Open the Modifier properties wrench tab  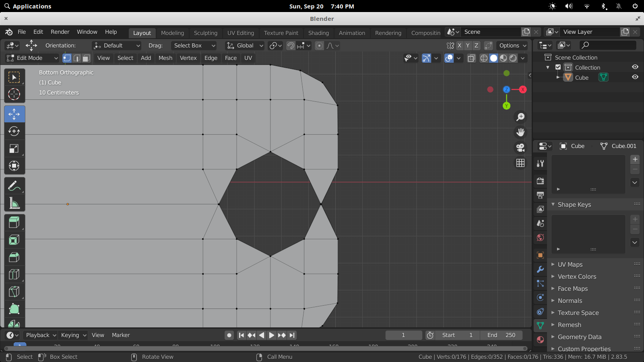point(540,269)
